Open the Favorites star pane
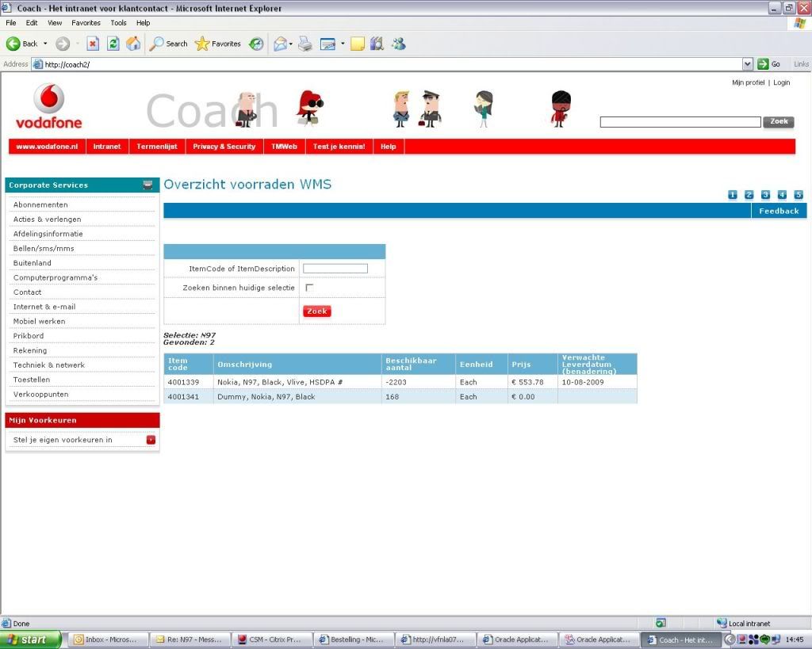This screenshot has height=649, width=812. click(217, 44)
